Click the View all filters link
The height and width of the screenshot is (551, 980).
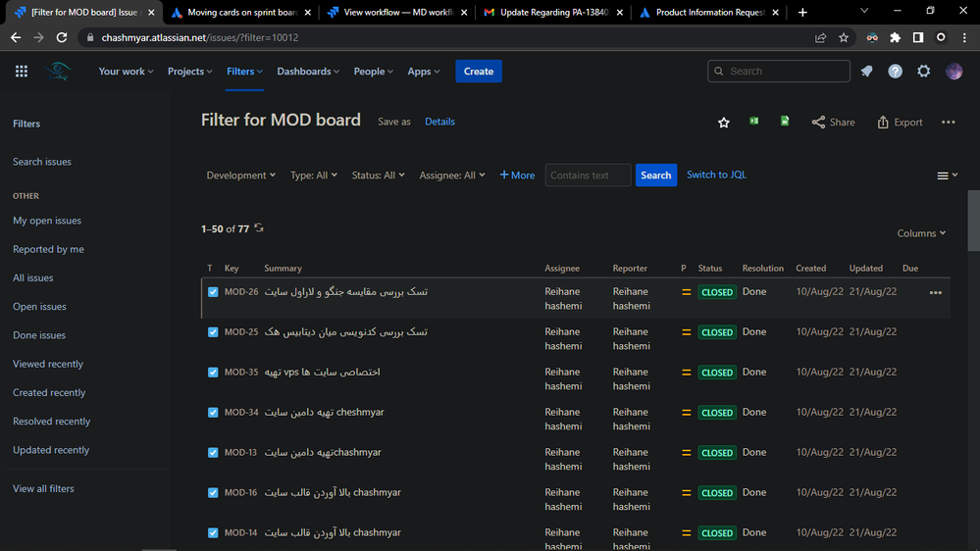43,489
